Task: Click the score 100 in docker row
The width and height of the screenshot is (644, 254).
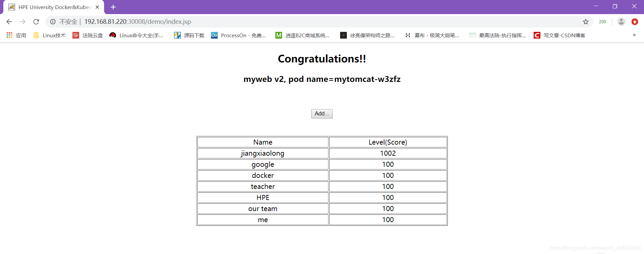Action: point(388,175)
